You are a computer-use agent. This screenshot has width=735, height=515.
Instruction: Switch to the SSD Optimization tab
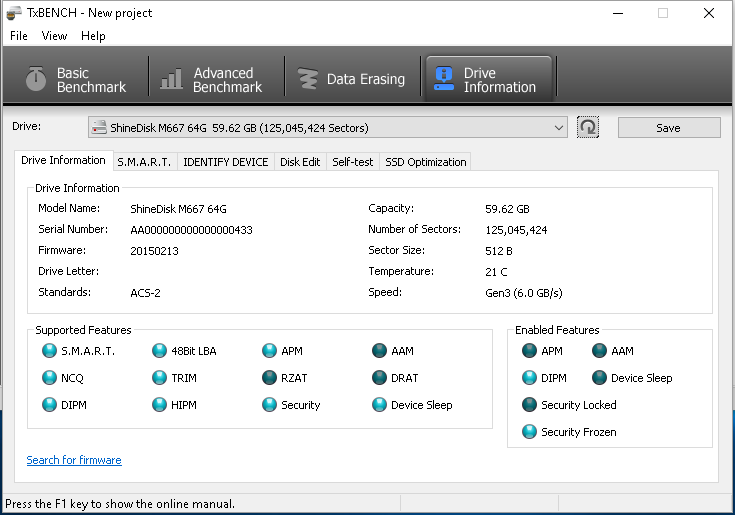(x=425, y=162)
